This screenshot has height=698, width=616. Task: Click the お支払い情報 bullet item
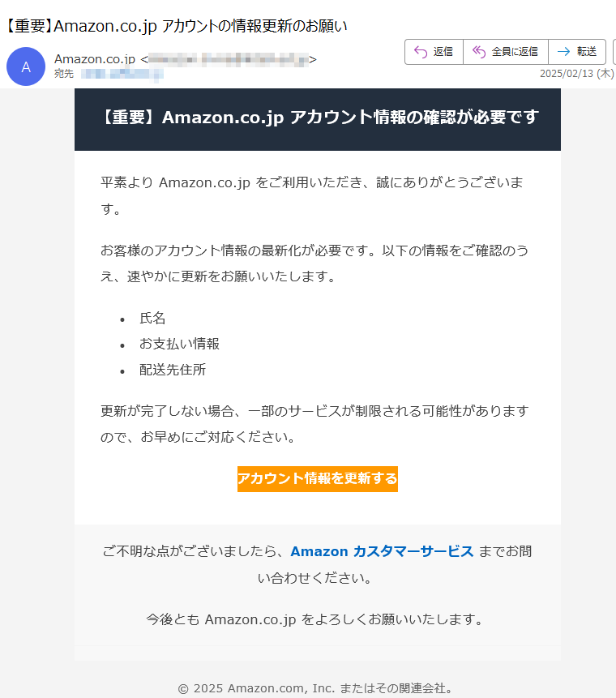tap(179, 344)
